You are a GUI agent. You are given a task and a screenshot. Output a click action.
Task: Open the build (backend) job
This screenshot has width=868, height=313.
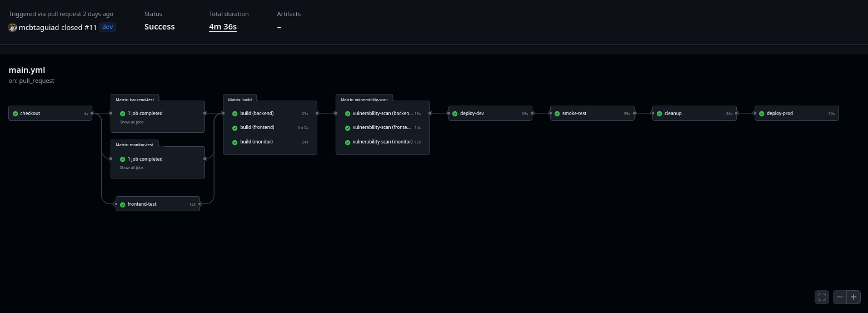pyautogui.click(x=270, y=113)
